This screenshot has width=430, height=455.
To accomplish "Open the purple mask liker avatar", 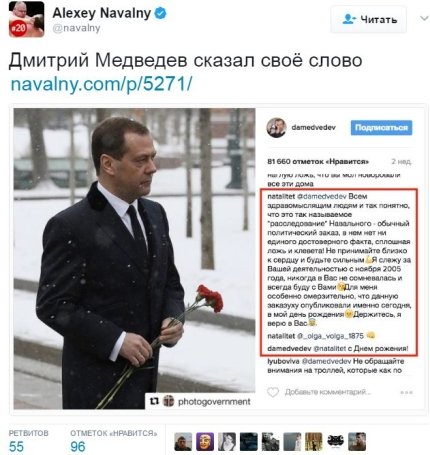I will click(205, 442).
